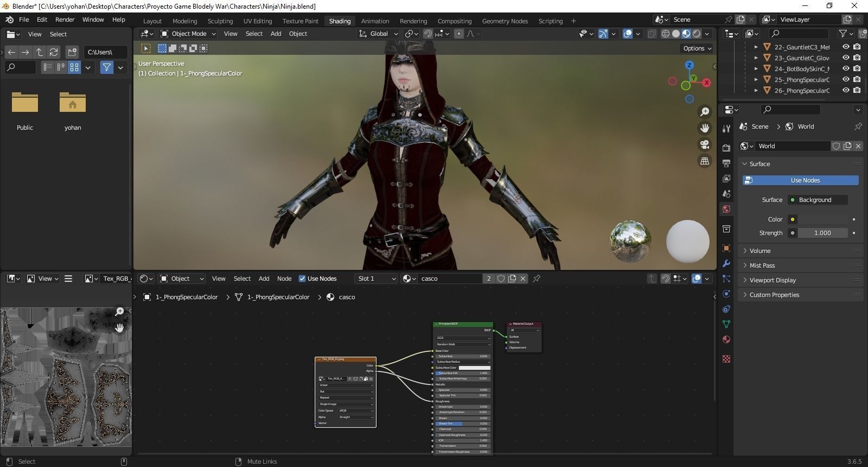868x467 pixels.
Task: Switch to Geometry Nodes workspace tab
Action: pos(505,21)
